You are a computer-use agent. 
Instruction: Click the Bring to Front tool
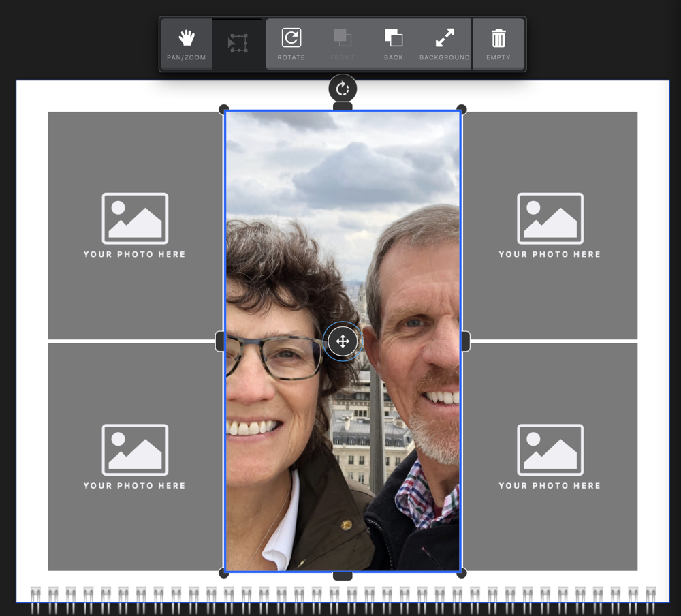(x=342, y=44)
